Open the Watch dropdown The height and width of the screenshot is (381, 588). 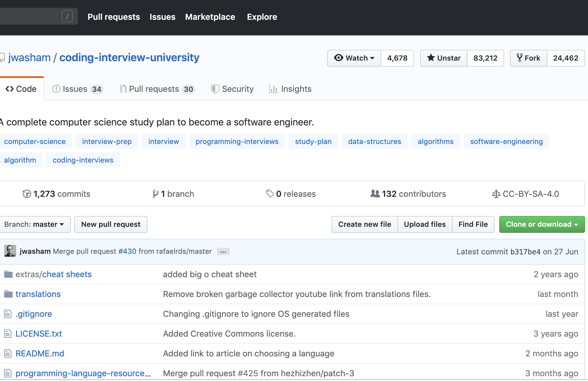click(x=354, y=58)
